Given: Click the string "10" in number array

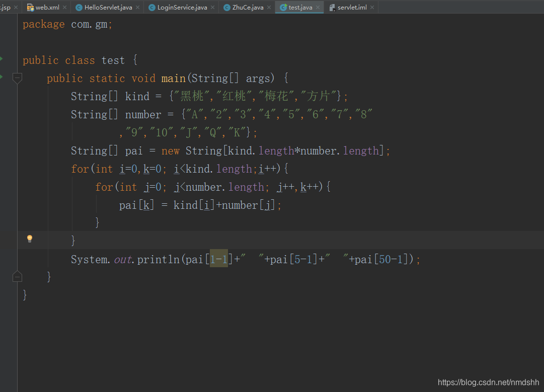Looking at the screenshot, I should tap(162, 132).
